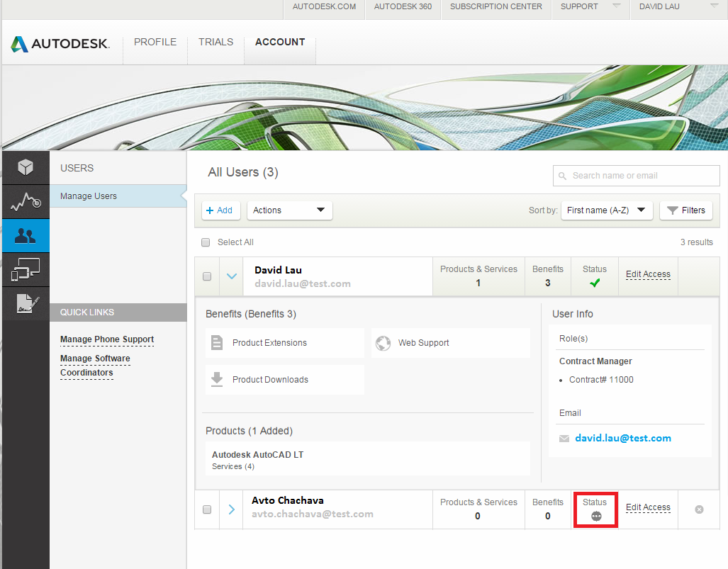Click Edit Access for Avto Chachava
728x569 pixels.
click(648, 507)
